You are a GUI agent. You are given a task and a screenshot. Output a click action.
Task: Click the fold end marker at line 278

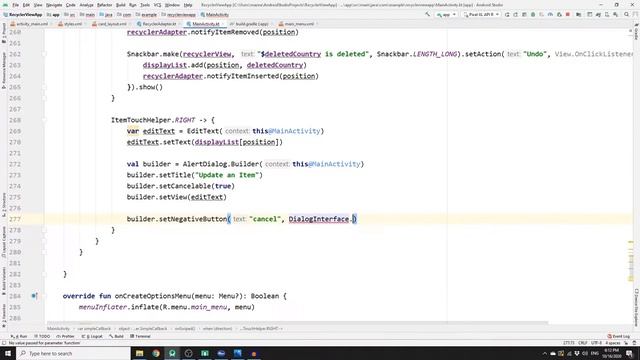44,230
